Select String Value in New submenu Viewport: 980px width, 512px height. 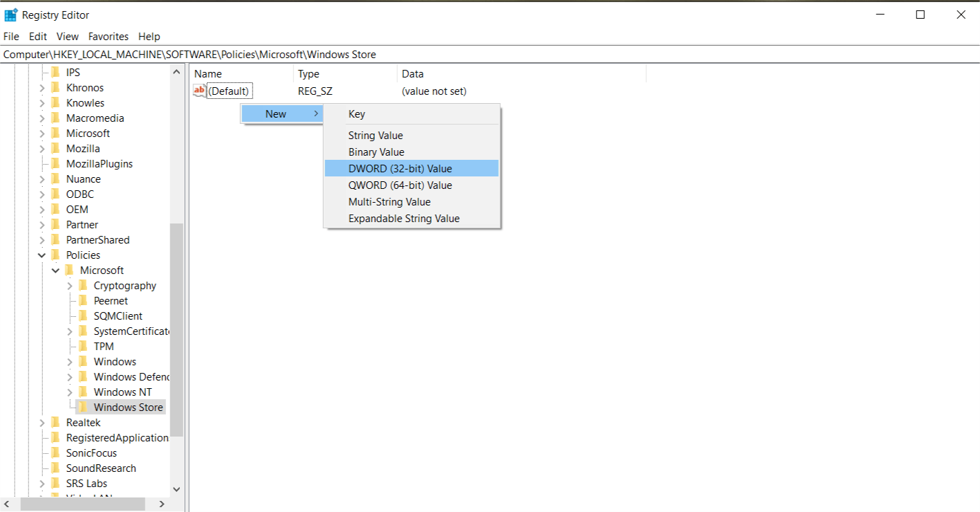point(375,136)
